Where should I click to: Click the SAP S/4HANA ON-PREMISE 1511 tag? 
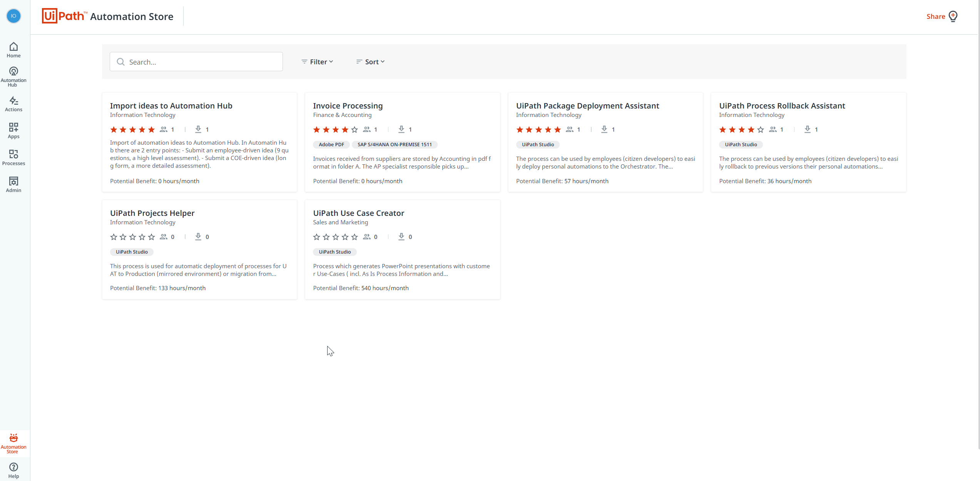point(395,144)
